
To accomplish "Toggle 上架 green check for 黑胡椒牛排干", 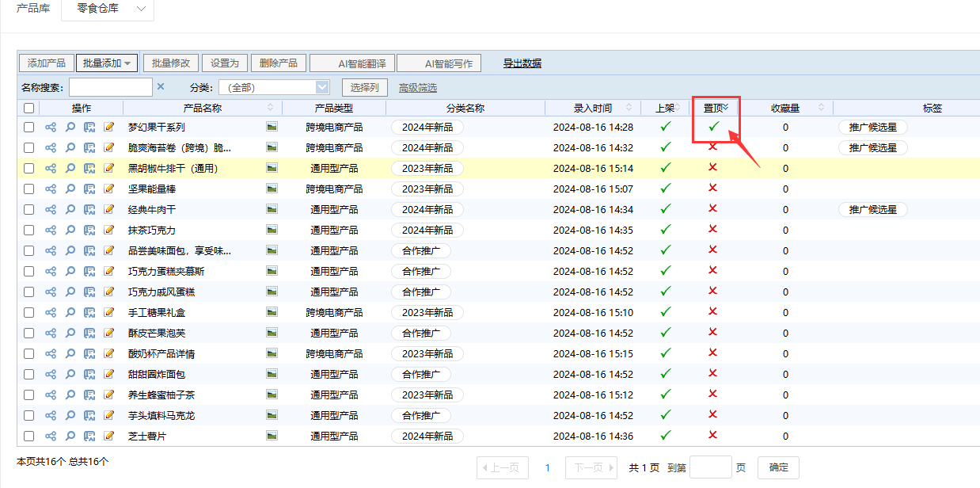I will 666,168.
